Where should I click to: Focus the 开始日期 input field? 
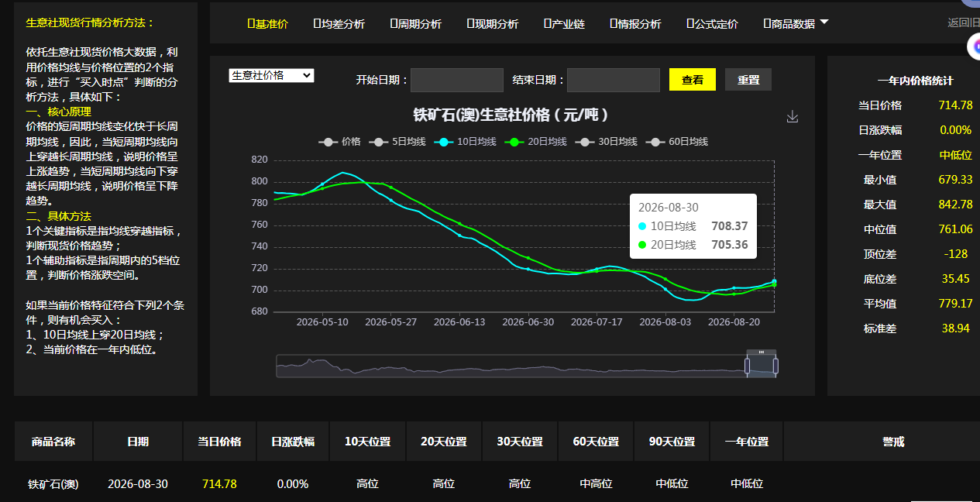tap(457, 80)
